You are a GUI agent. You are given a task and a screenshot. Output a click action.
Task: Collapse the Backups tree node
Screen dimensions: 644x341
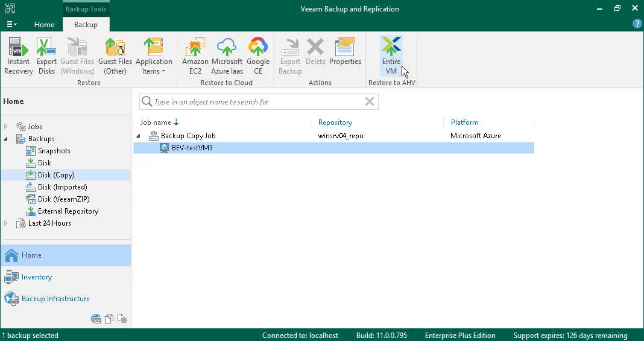pos(6,139)
